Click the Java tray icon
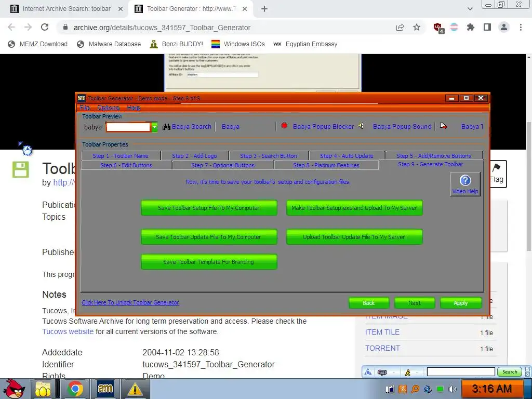 click(x=403, y=389)
